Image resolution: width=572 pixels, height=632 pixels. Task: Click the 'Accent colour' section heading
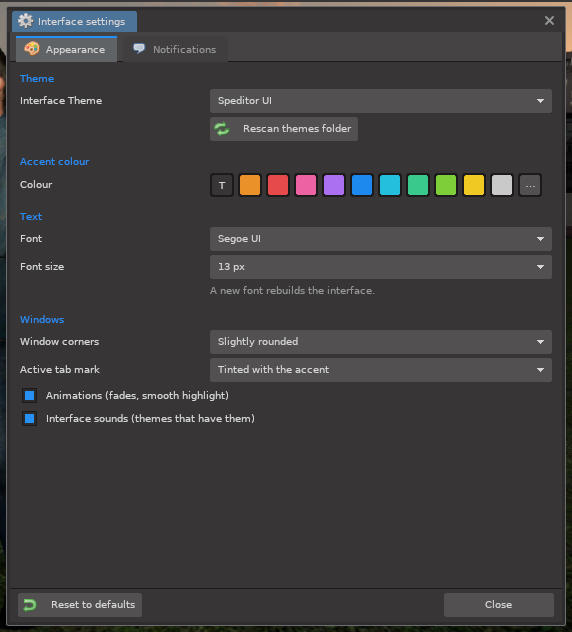click(x=54, y=162)
